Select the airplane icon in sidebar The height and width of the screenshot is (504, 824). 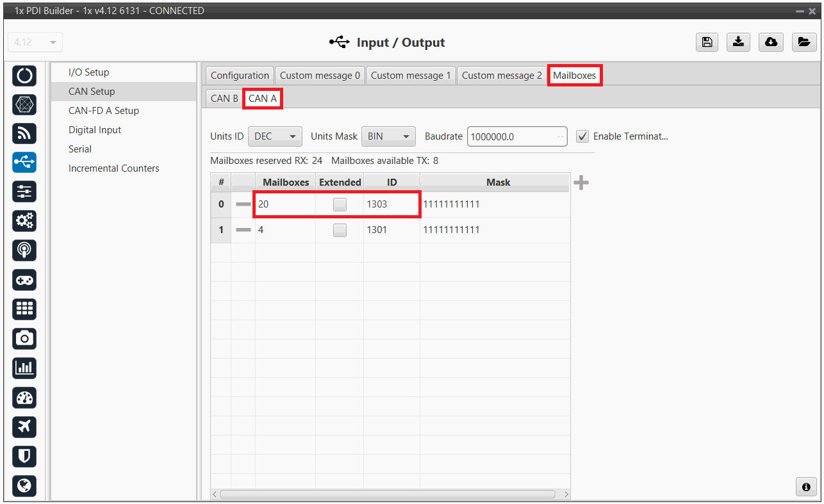[24, 427]
